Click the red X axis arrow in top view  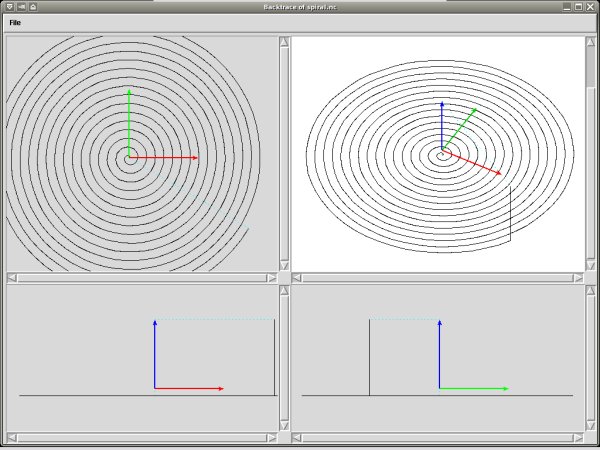pos(163,157)
